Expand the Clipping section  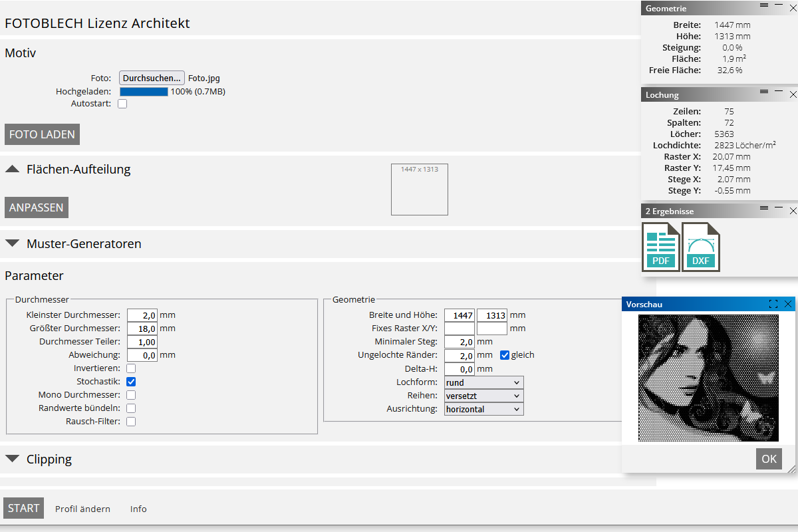[x=12, y=460]
